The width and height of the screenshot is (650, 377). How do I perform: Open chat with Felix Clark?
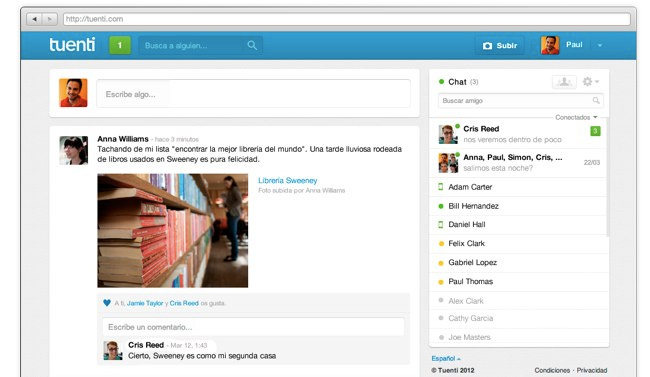tap(519, 243)
